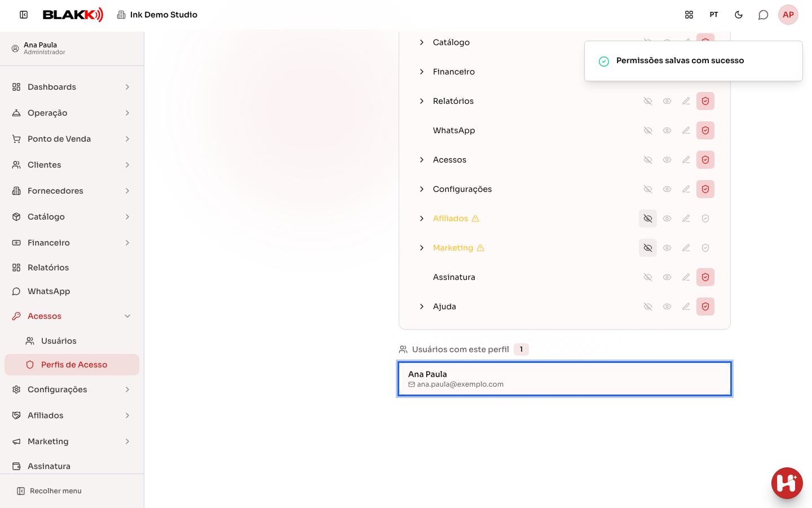812x508 pixels.
Task: Set Acessos row to hidden permission
Action: [x=648, y=160]
